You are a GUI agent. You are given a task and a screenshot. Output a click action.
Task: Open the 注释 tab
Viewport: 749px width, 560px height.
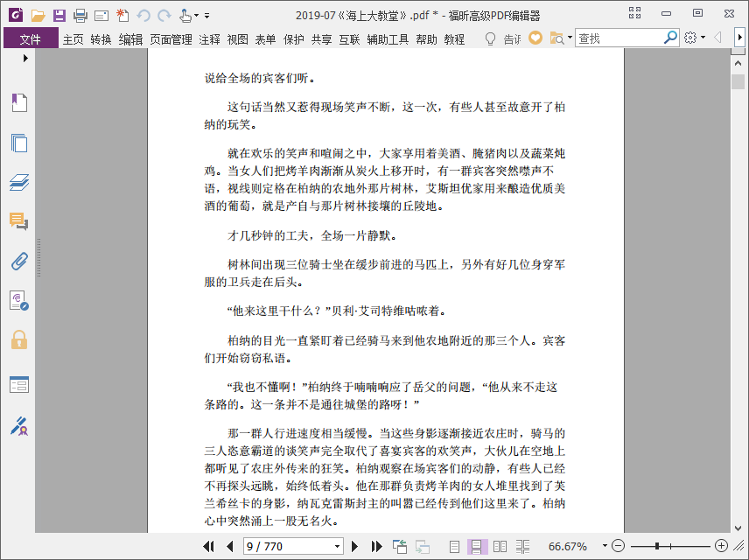point(210,39)
